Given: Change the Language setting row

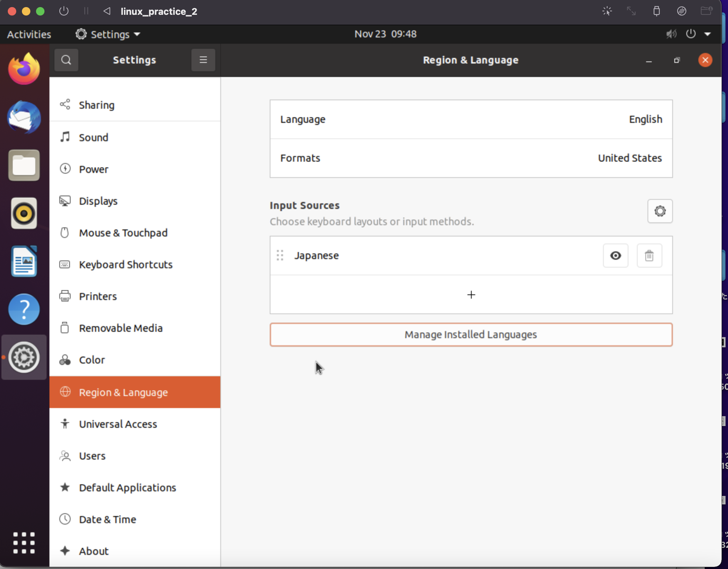Looking at the screenshot, I should [471, 119].
